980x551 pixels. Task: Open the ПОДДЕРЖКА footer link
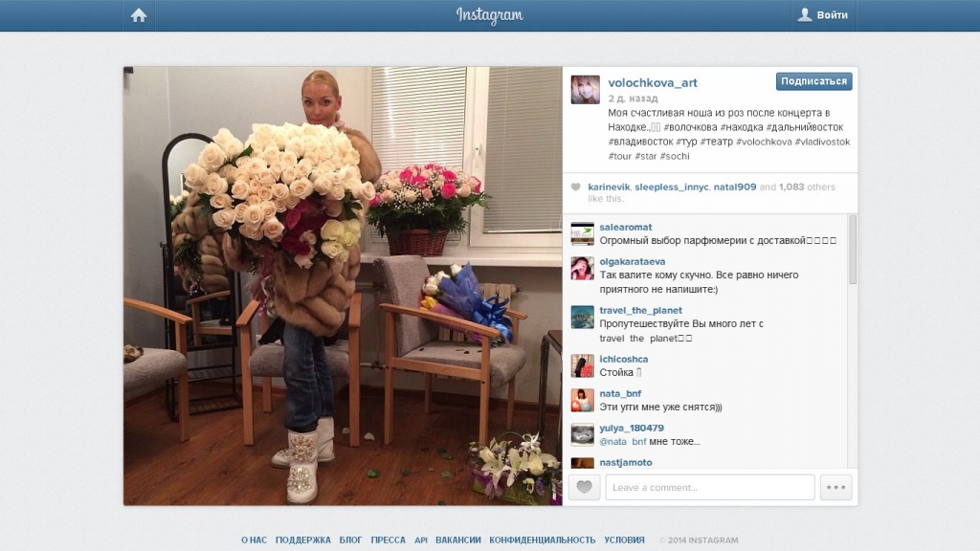(x=303, y=540)
